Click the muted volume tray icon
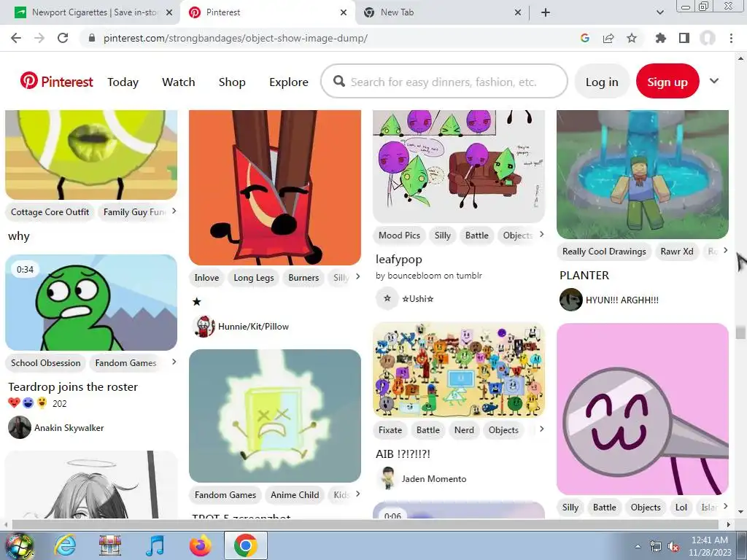Image resolution: width=747 pixels, height=560 pixels. pos(673,546)
